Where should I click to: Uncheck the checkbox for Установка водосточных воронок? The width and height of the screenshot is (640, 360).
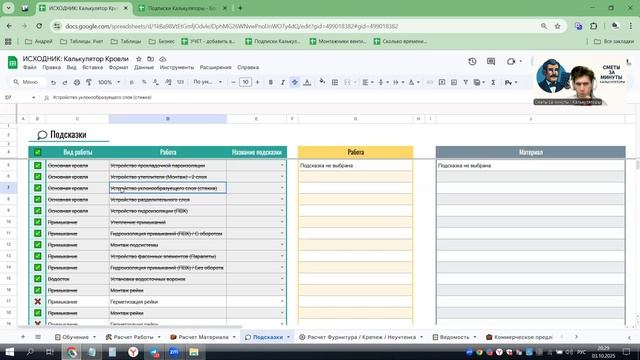(x=38, y=279)
